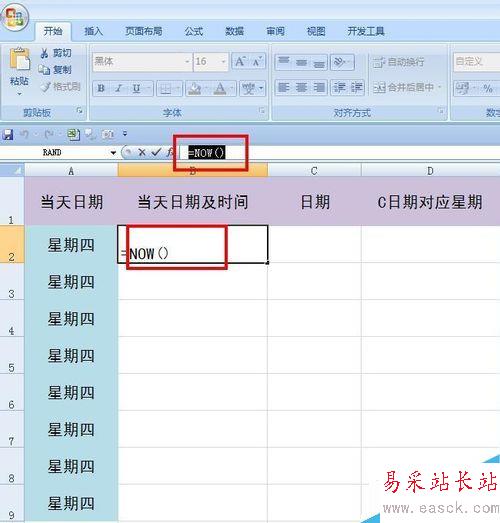Activate Format Painter (格式刷)

60,87
